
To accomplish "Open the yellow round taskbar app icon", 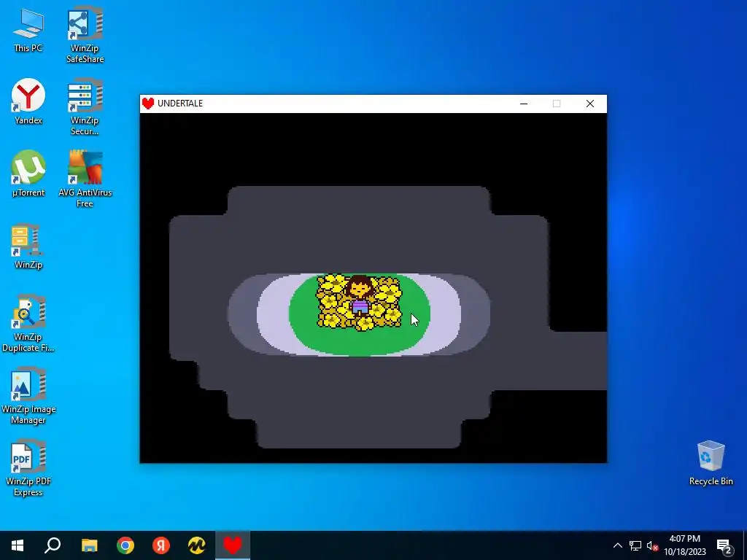I will click(197, 545).
